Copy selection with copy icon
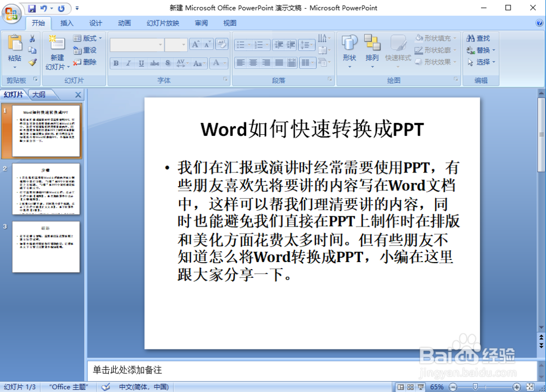Image resolution: width=546 pixels, height=392 pixels. (x=32, y=50)
